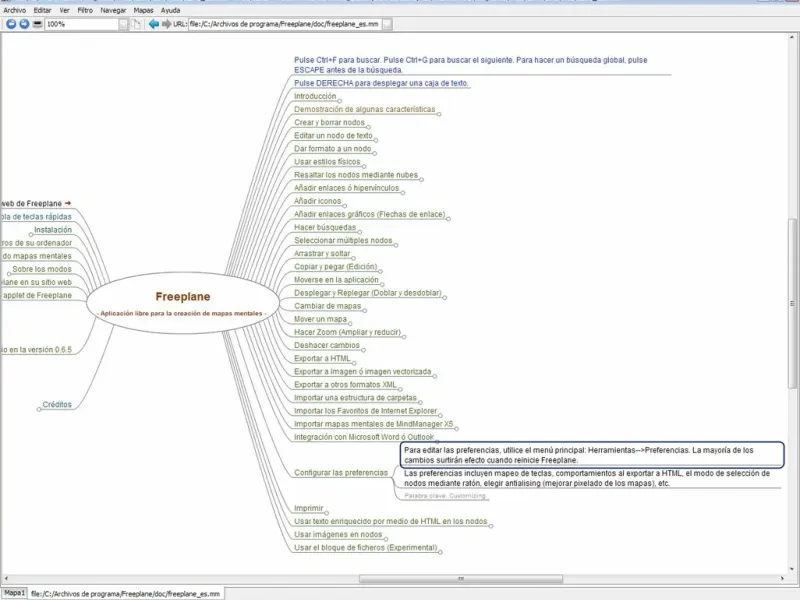800x600 pixels.
Task: Go to the previous map with the blue left-arrow circle
Action: pos(11,24)
